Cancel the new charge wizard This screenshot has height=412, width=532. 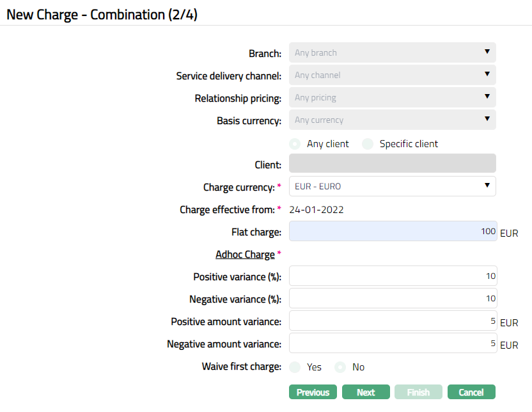click(x=471, y=392)
